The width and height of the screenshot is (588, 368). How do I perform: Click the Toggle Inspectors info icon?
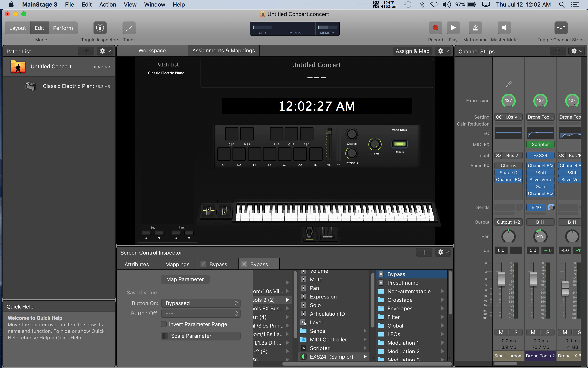point(100,28)
